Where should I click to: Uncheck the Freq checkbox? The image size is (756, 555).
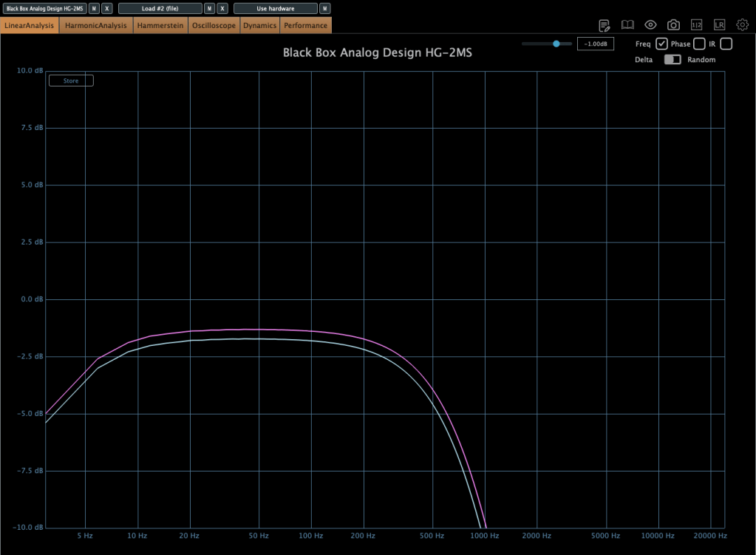[661, 44]
